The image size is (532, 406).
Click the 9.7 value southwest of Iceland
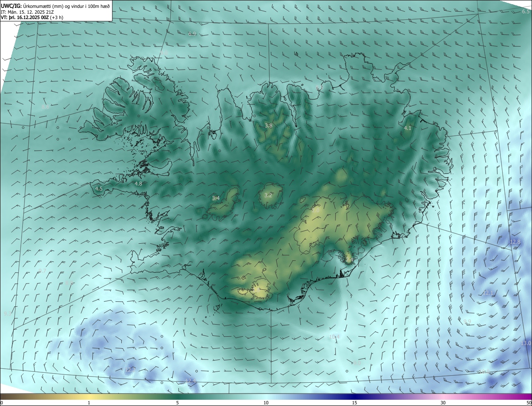pyautogui.click(x=42, y=271)
